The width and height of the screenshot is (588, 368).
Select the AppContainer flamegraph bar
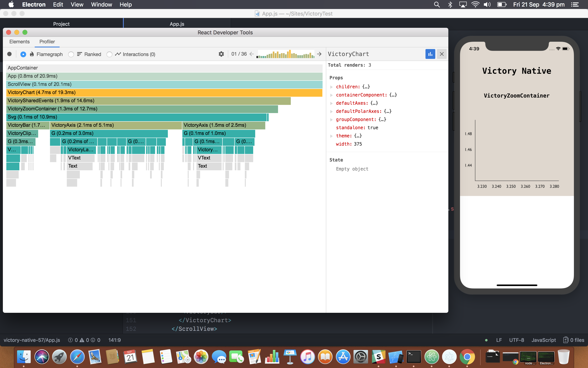pos(164,68)
